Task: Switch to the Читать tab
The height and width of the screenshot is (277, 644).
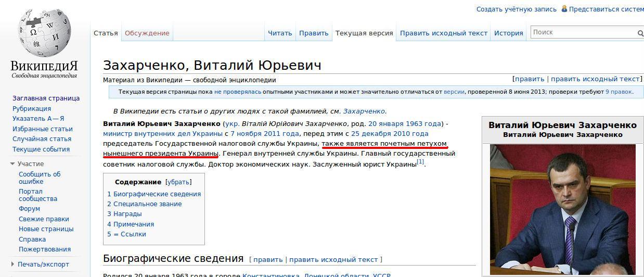Action: click(x=280, y=33)
